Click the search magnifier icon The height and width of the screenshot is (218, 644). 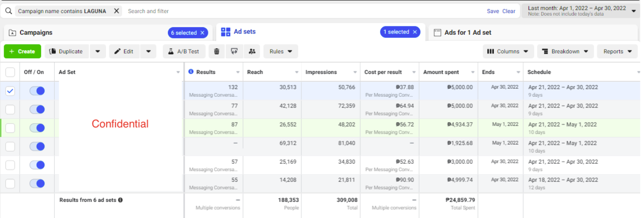coord(8,11)
